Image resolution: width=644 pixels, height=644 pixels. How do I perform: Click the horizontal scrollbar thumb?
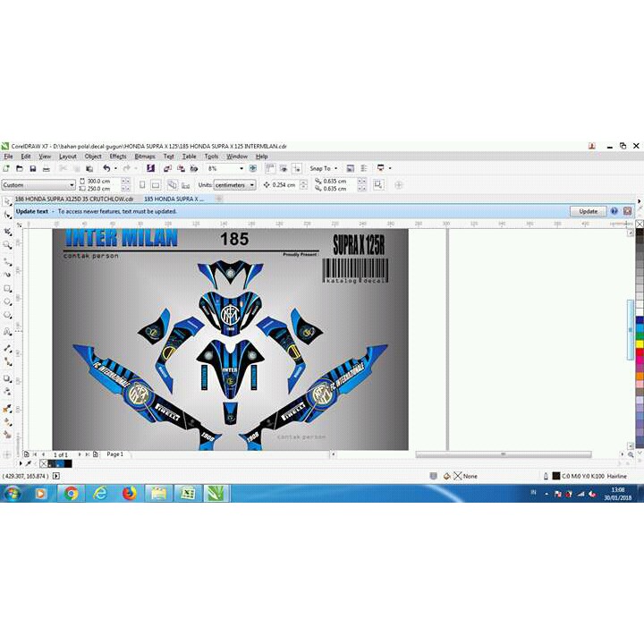pos(504,454)
